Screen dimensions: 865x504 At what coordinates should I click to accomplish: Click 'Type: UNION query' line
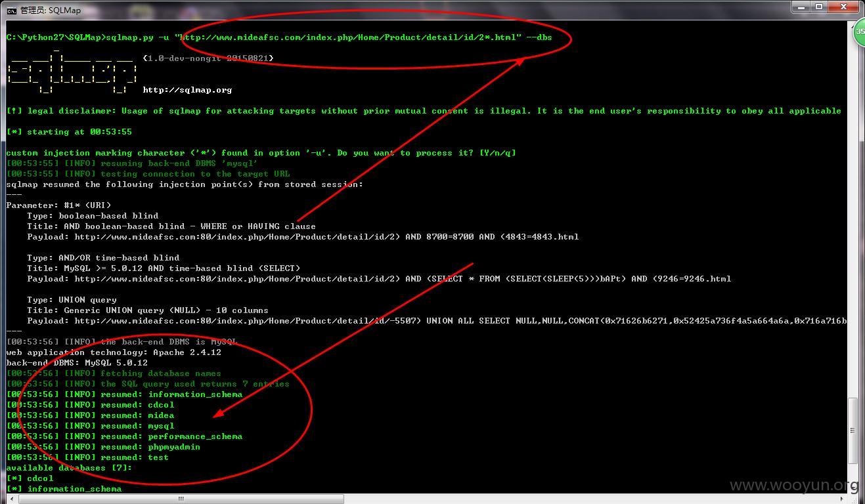(x=72, y=300)
